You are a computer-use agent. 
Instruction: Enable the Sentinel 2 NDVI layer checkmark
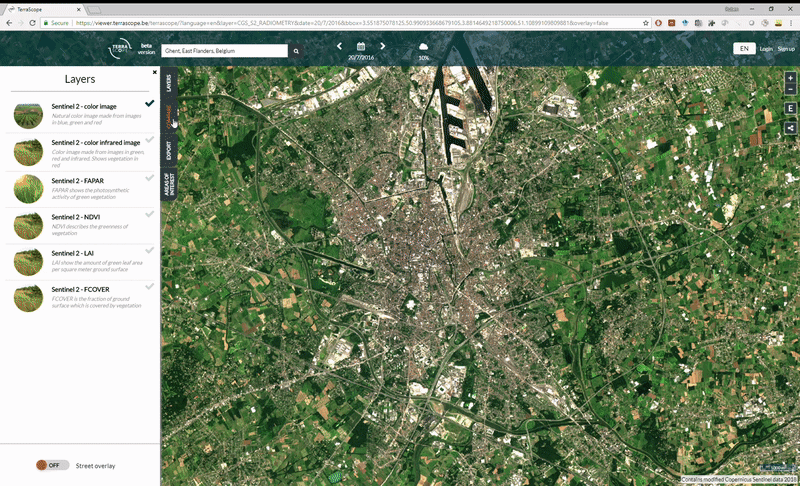point(149,213)
